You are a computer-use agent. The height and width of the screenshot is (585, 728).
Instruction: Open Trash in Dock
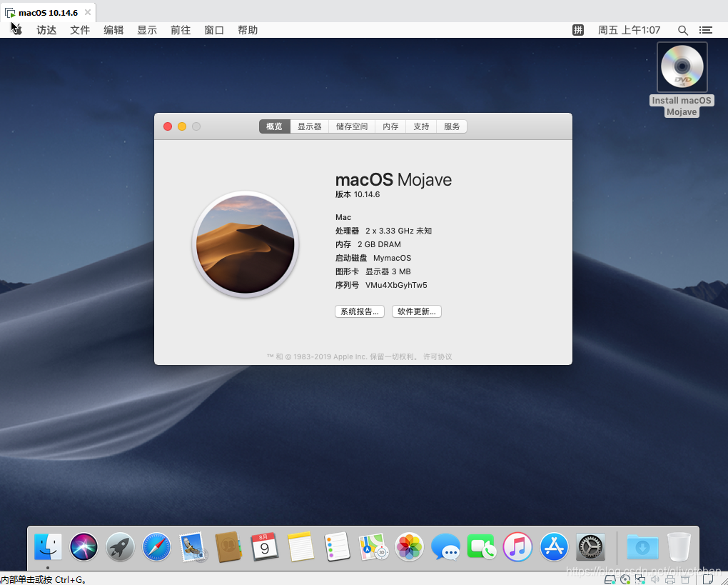[679, 547]
